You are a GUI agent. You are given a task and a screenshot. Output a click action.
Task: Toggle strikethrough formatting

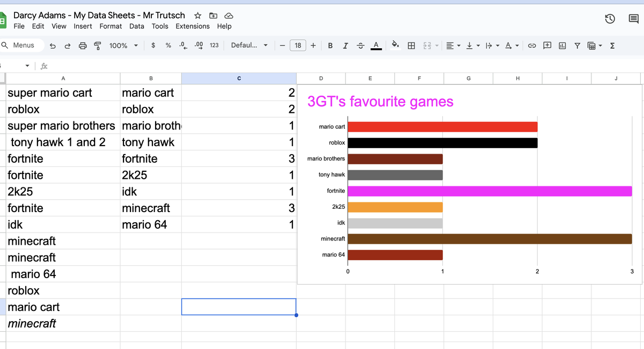[x=360, y=46]
